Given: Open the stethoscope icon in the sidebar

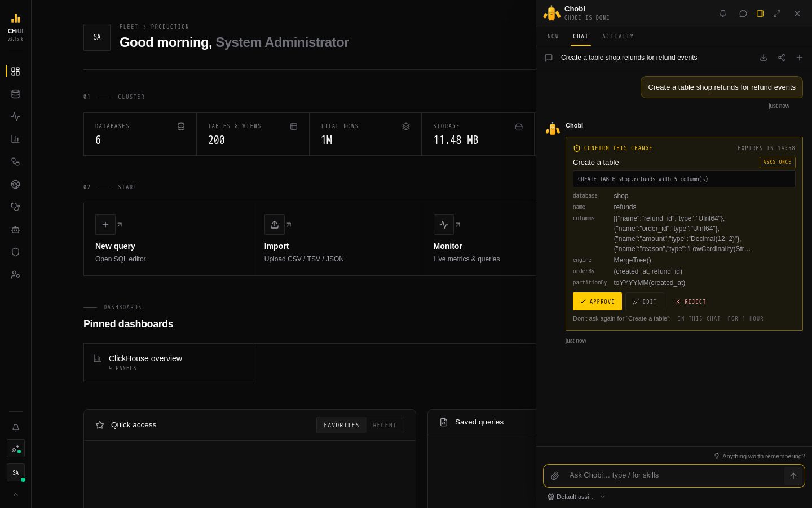Looking at the screenshot, I should click(x=15, y=207).
